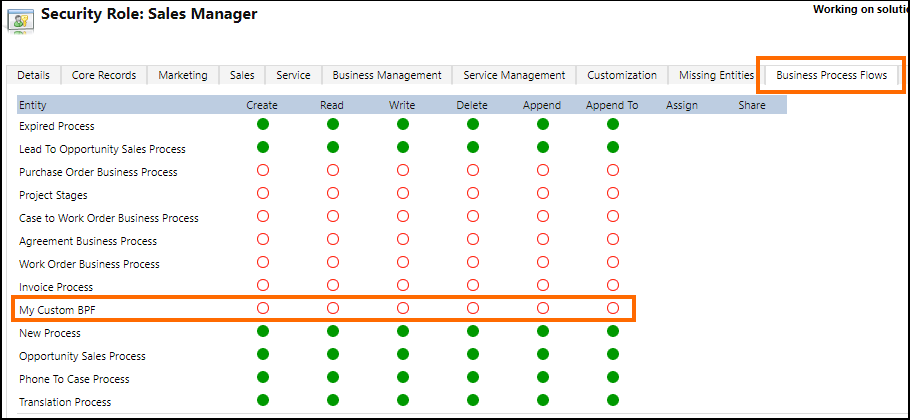This screenshot has width=910, height=420.
Task: Enable Write privilege for My Custom BPF
Action: pyautogui.click(x=403, y=308)
